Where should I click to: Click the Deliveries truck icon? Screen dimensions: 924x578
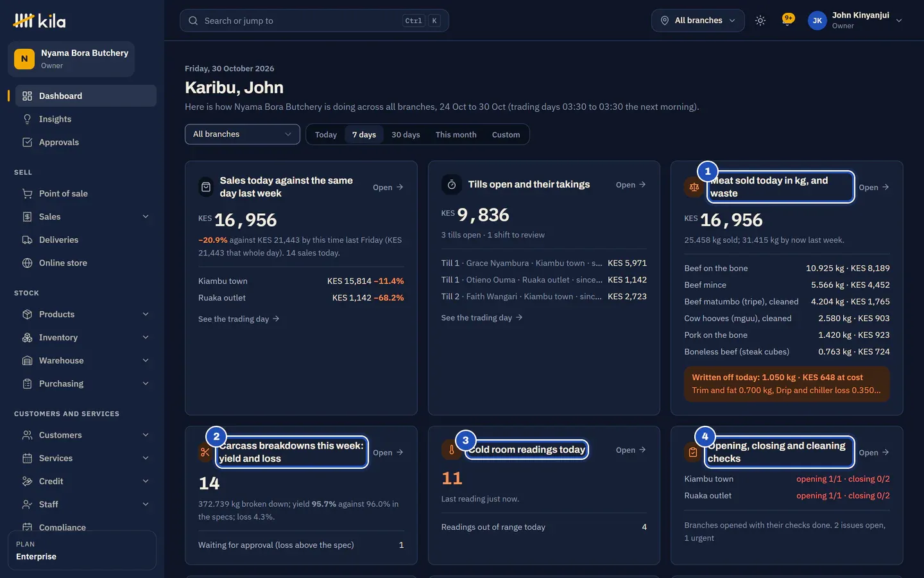[27, 240]
